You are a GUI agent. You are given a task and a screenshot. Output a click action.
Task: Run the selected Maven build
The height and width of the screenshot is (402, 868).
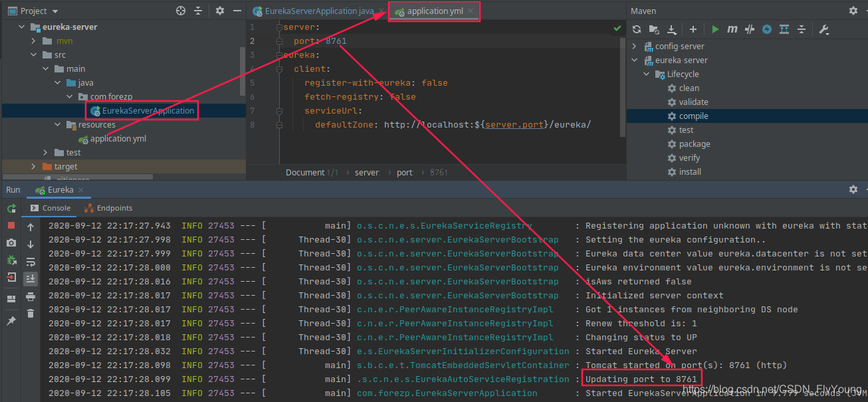coord(715,29)
